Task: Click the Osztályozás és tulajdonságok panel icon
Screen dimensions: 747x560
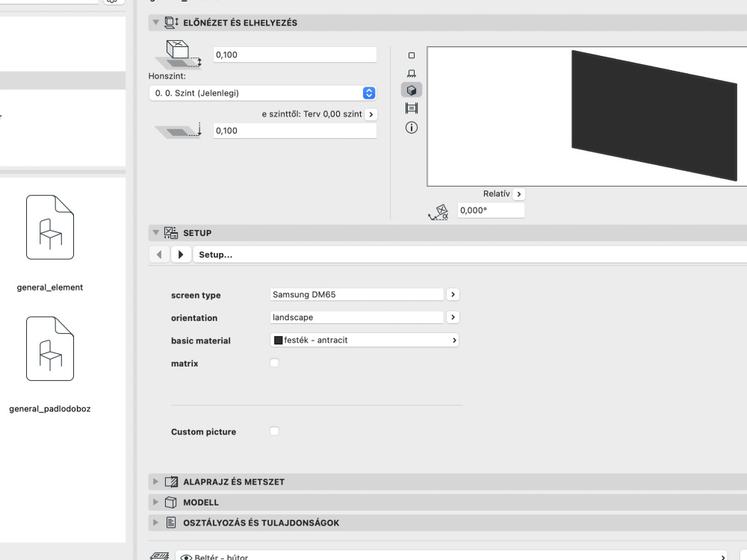Action: (x=171, y=523)
